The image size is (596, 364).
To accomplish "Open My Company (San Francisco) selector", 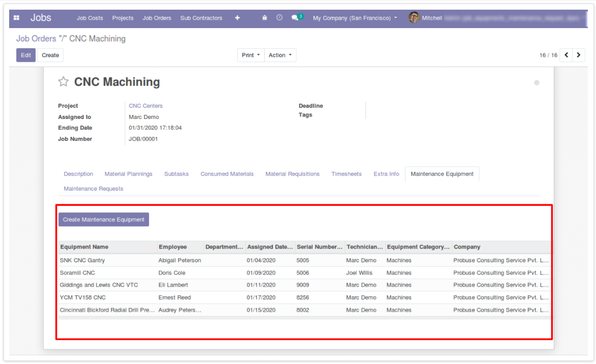I will [355, 18].
